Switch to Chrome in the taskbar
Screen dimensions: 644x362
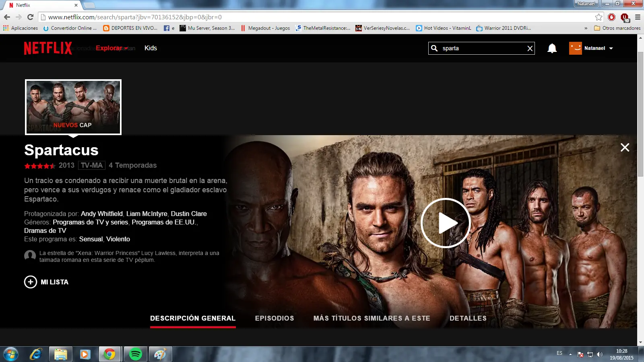point(109,354)
